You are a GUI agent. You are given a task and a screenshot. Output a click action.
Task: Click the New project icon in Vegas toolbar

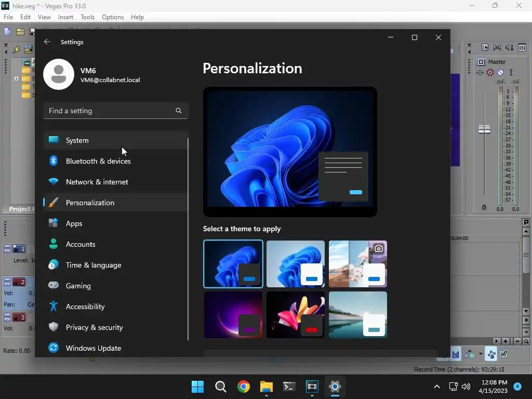7,32
